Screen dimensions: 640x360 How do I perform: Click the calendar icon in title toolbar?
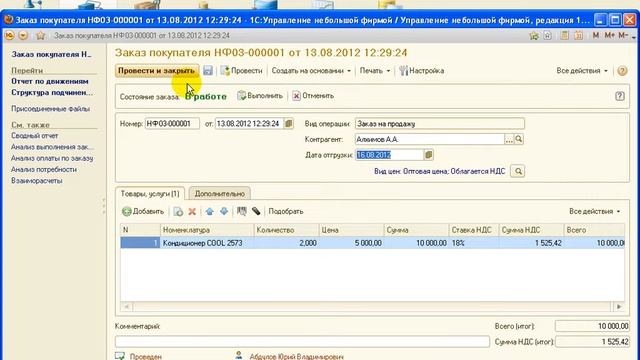coord(578,36)
